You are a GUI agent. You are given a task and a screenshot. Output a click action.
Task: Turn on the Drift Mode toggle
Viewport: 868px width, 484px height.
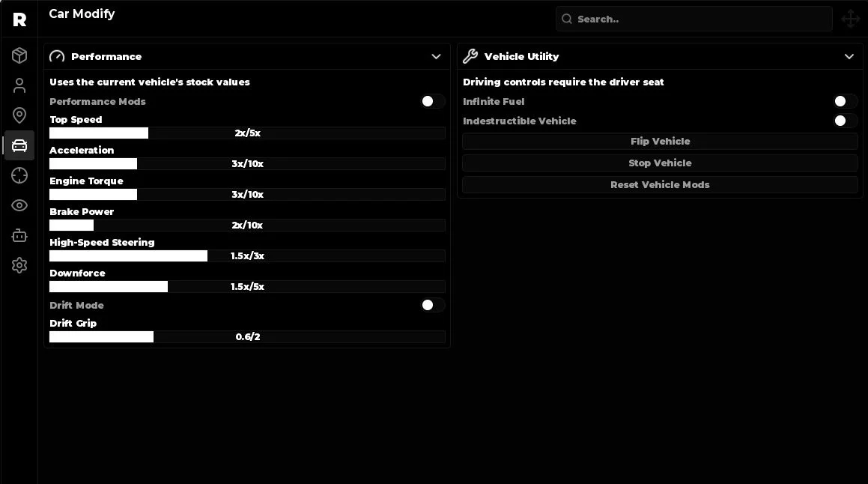coord(432,305)
